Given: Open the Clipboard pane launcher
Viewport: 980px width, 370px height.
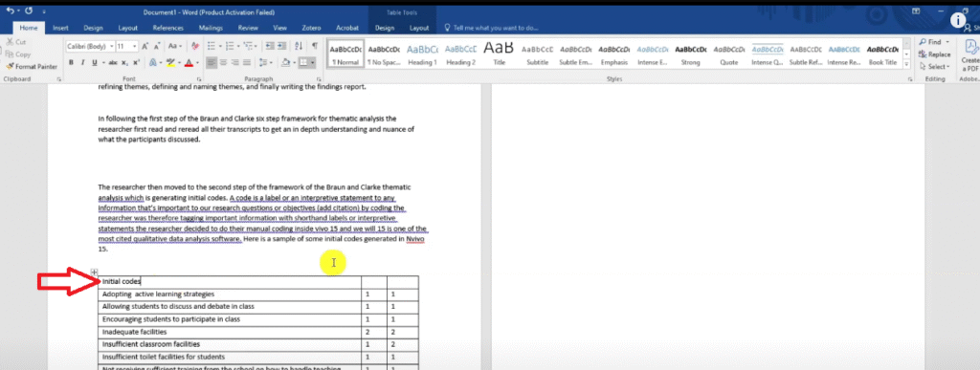Looking at the screenshot, I should 58,80.
